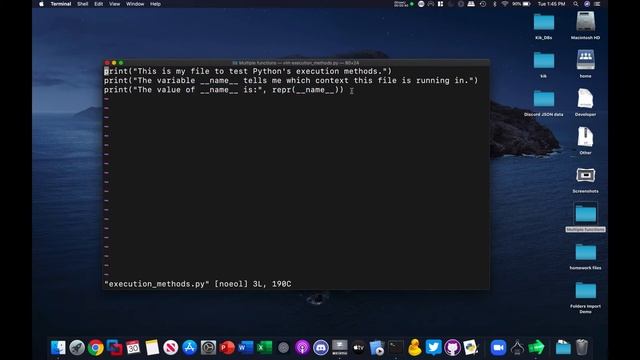Open the Apple menu
The height and width of the screenshot is (360, 640).
click(41, 4)
